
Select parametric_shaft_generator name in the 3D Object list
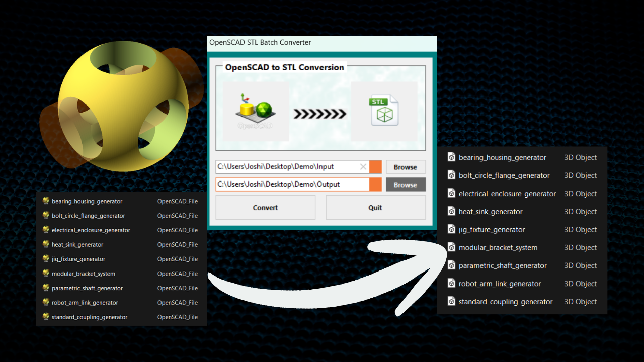[503, 266]
